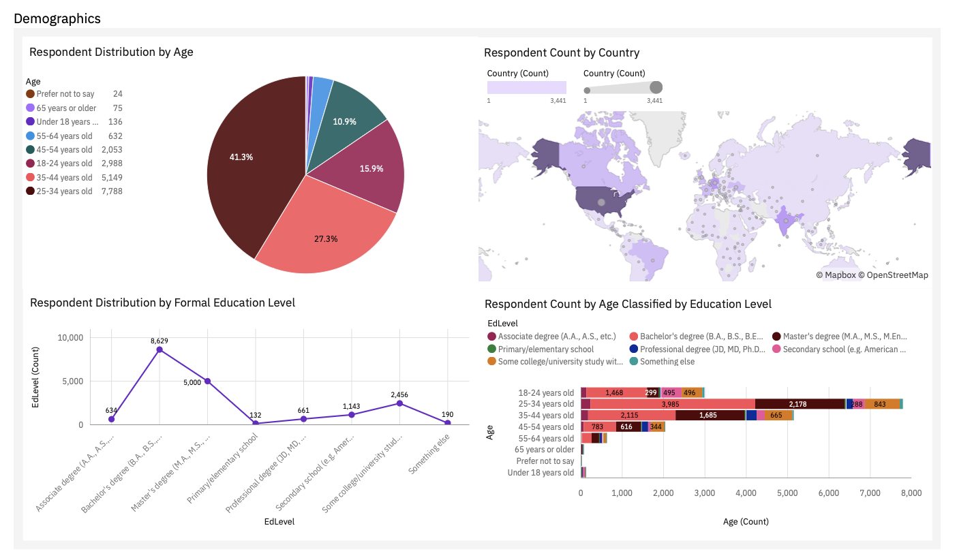Click the 55-64 years old legend circle
Screen dimensions: 957x560
[30, 136]
